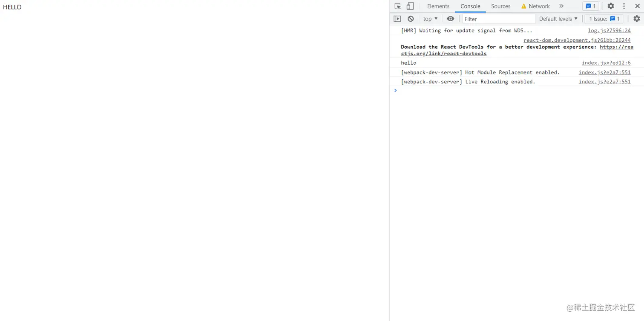Toggle the device toolbar icon

click(410, 6)
